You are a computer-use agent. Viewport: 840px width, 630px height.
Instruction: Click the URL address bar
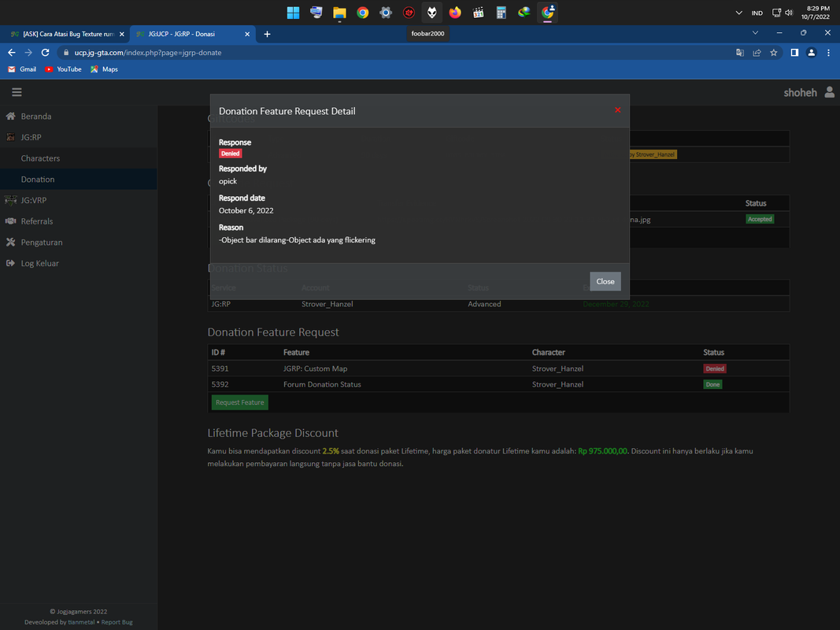coord(397,53)
